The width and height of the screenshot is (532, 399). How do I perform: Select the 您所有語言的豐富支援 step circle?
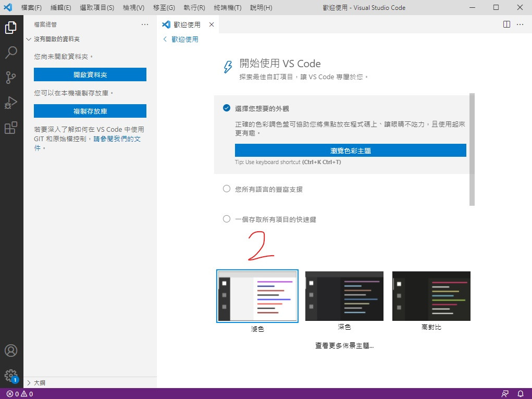[227, 189]
